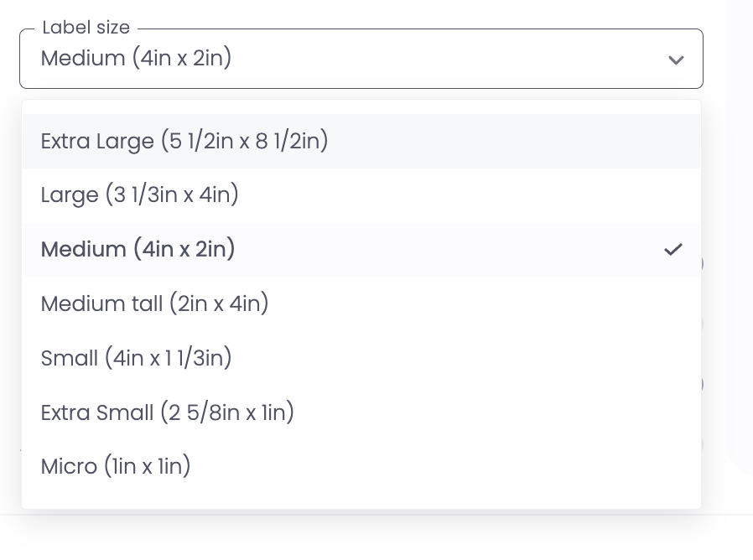Image resolution: width=753 pixels, height=560 pixels.
Task: Choose the 4in x 1 1/3in label size
Action: (137, 358)
